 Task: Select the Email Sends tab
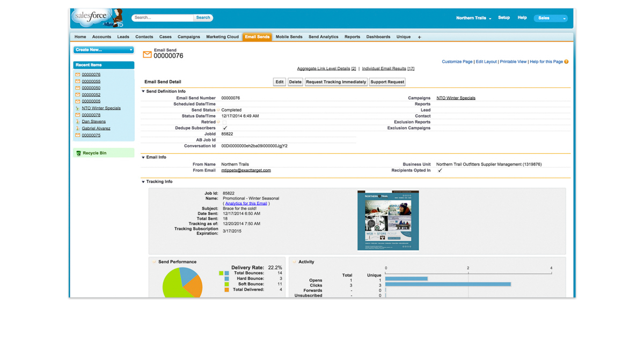tap(257, 37)
